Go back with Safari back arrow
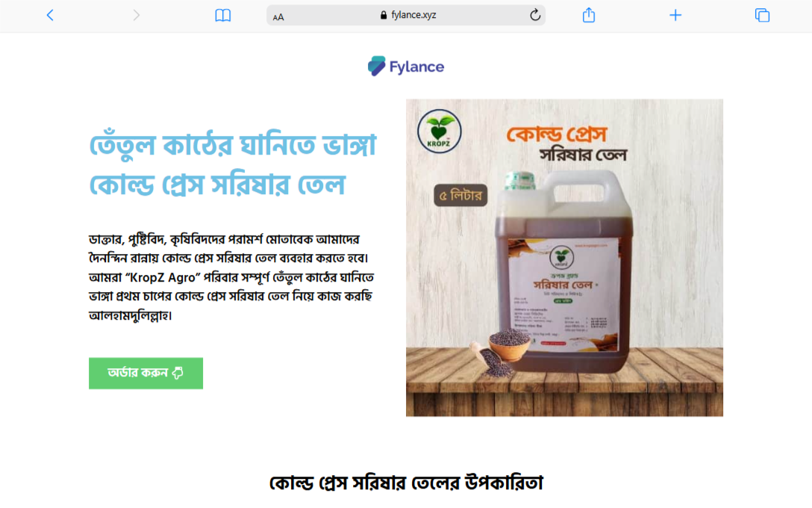Image resolution: width=812 pixels, height=508 pixels. tap(50, 15)
